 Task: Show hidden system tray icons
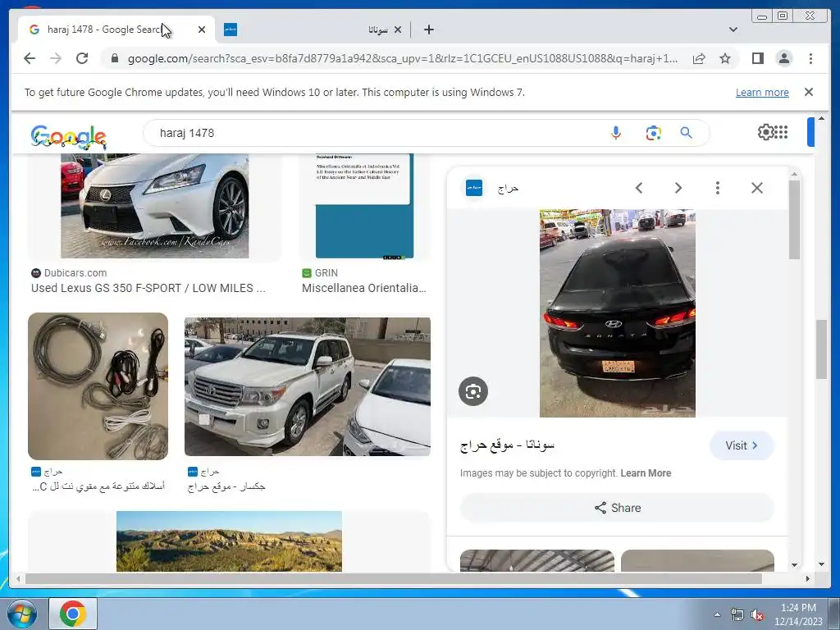point(717,615)
